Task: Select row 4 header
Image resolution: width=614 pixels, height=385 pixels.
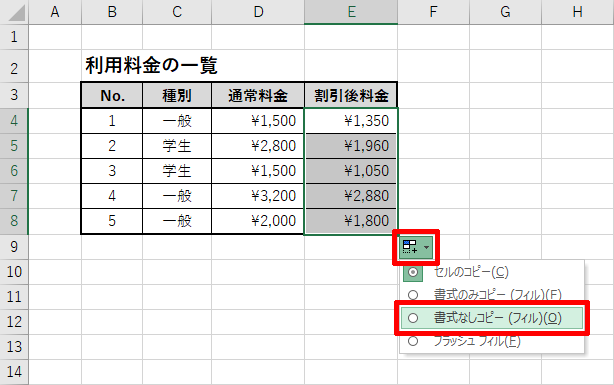Action: tap(14, 121)
